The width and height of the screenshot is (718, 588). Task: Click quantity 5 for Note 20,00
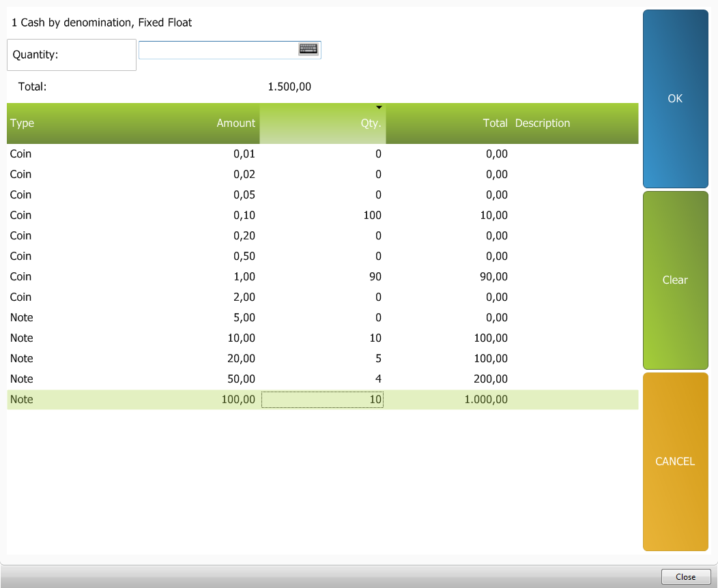pyautogui.click(x=378, y=358)
